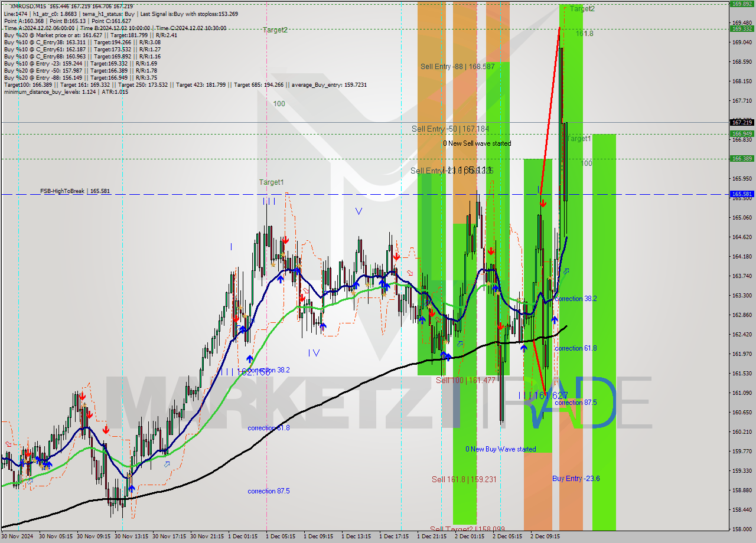Viewport: 756px width, 543px height.
Task: Select the '0 New Sell wave started' annotation
Action: [477, 143]
